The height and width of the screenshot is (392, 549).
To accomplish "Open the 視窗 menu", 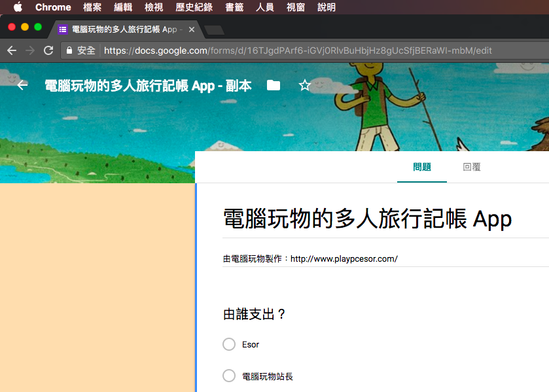I will coord(296,7).
